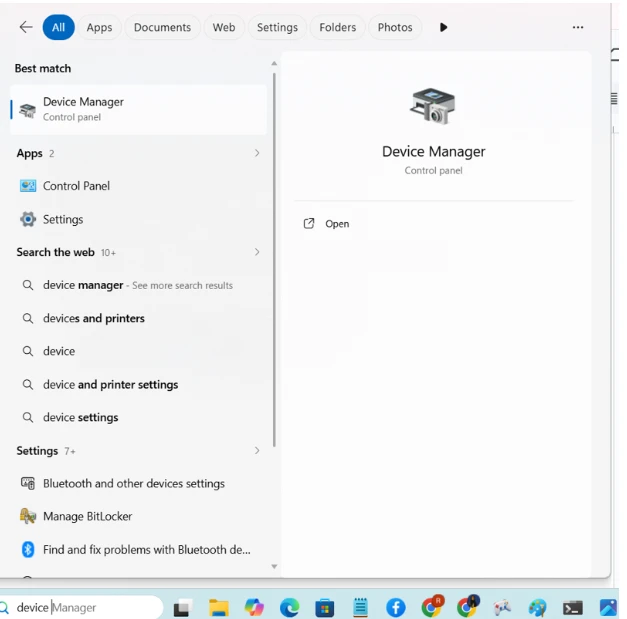
Task: Open Bluetooth and other devices settings
Action: [138, 483]
